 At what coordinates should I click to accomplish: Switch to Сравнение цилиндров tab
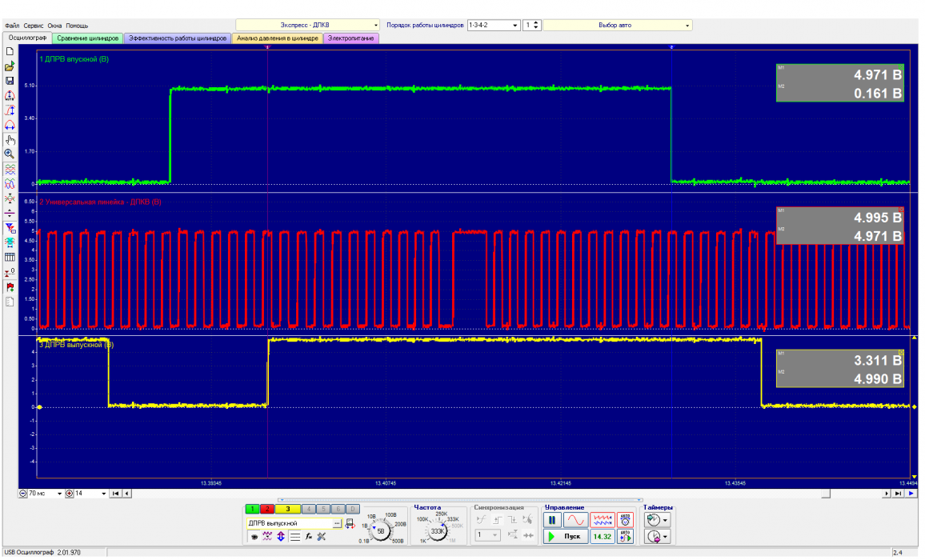click(x=88, y=38)
